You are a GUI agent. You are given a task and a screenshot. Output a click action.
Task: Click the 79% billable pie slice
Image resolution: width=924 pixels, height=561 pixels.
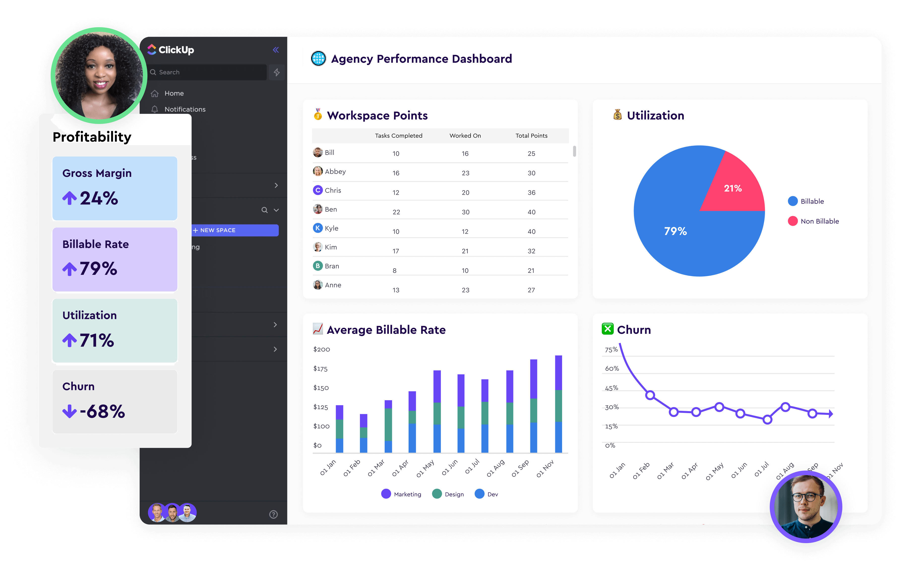coord(675,231)
